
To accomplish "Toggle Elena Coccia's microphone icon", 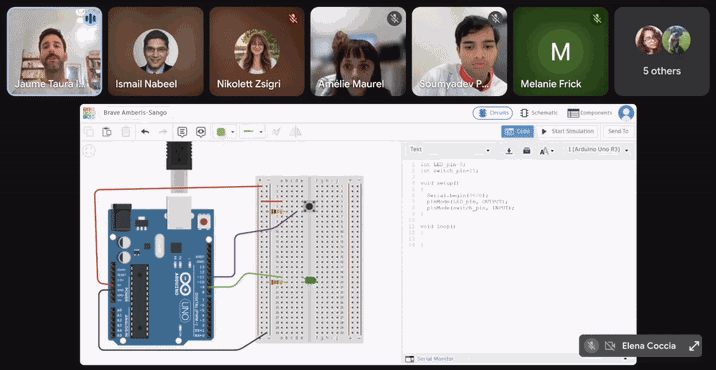I will pyautogui.click(x=591, y=346).
